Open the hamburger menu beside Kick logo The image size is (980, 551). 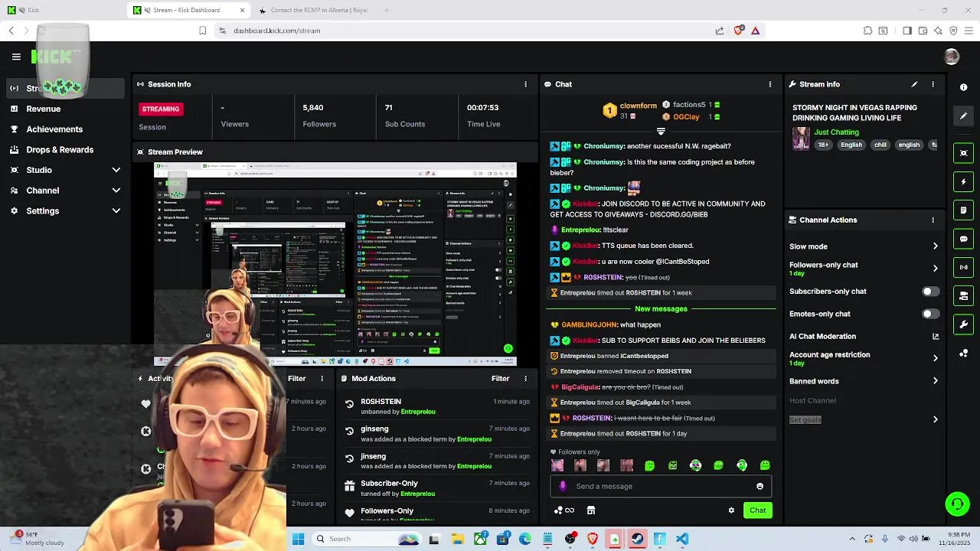[16, 57]
